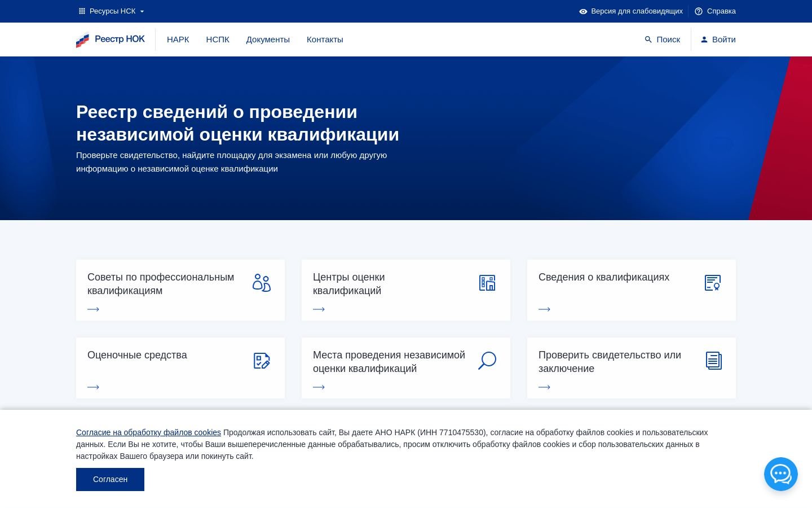Click document icon on Проверить свидетельство card

click(714, 361)
